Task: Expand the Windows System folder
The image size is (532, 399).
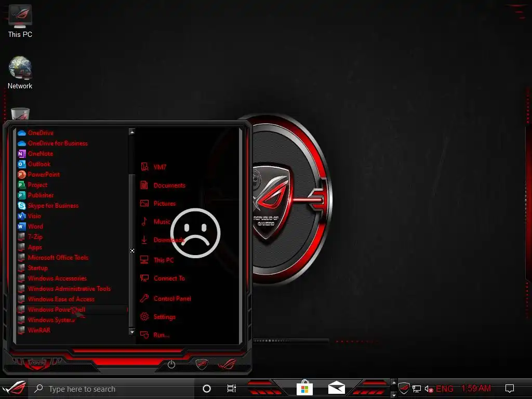Action: pos(72,320)
